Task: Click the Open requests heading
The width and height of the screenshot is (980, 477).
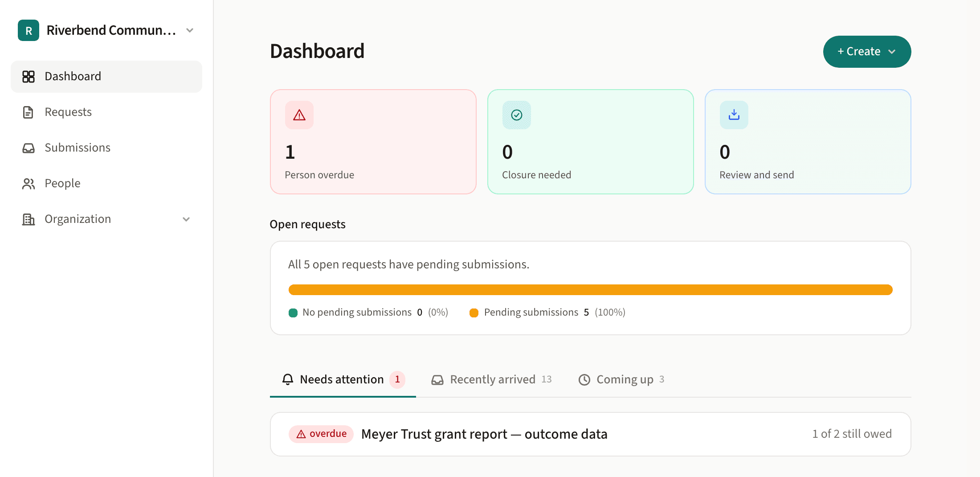Action: point(307,224)
